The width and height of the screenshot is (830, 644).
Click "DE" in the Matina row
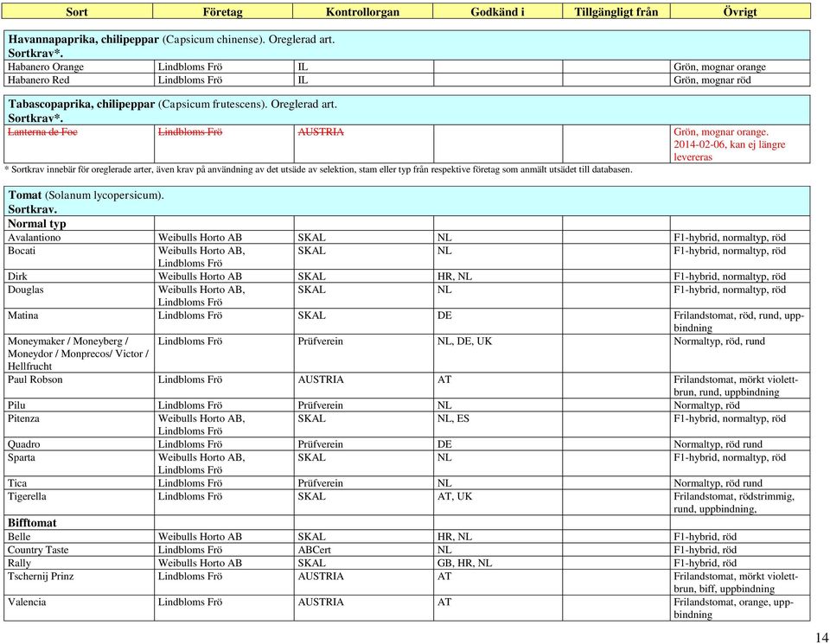click(x=444, y=316)
